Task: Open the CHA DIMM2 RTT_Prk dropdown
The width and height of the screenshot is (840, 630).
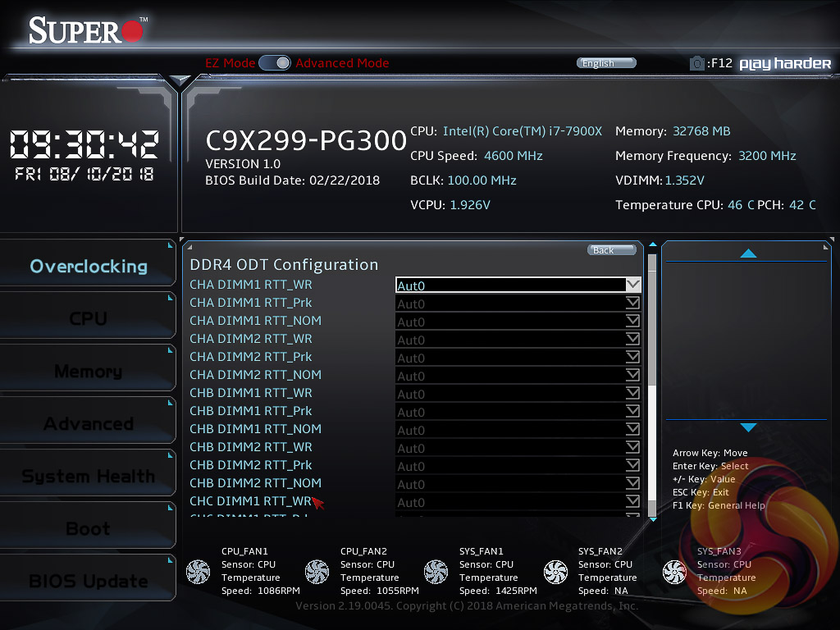Action: pyautogui.click(x=518, y=358)
